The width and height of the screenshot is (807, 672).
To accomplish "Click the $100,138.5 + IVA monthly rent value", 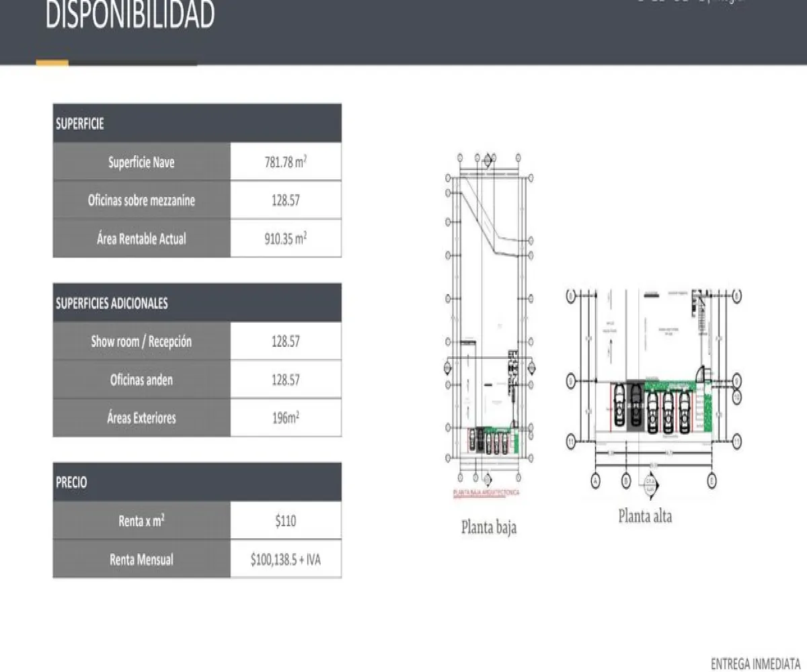I will (285, 559).
